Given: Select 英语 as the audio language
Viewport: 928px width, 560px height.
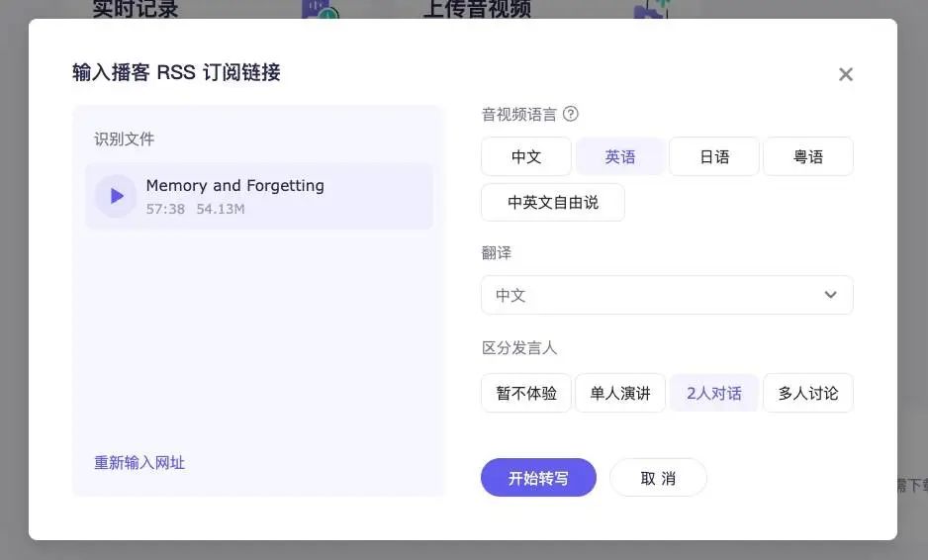Looking at the screenshot, I should tap(620, 156).
